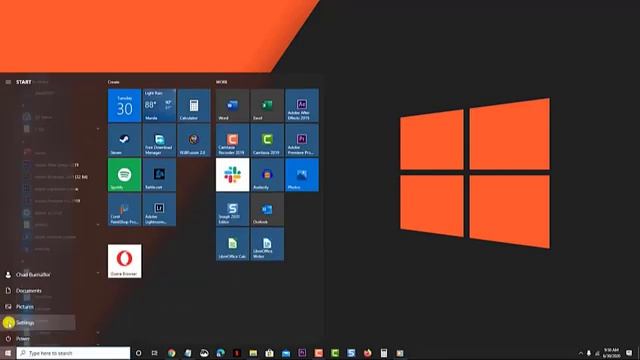Open the Excel tile
Image resolution: width=640 pixels, height=360 pixels.
267,105
